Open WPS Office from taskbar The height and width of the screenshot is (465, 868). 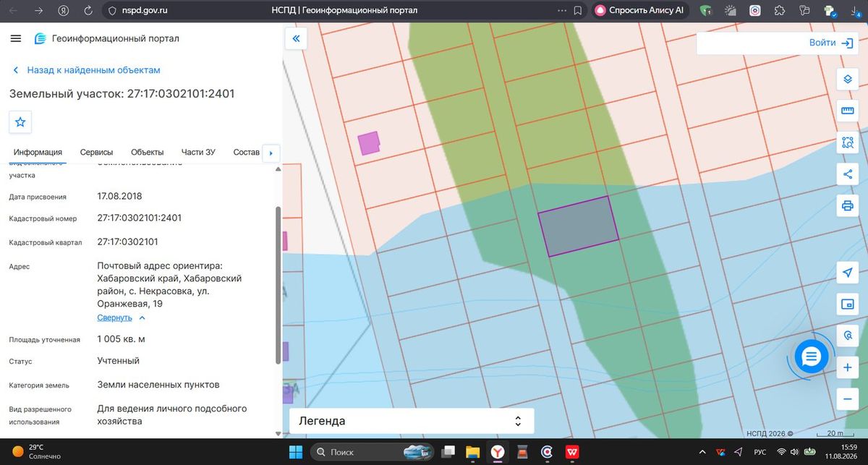point(571,452)
